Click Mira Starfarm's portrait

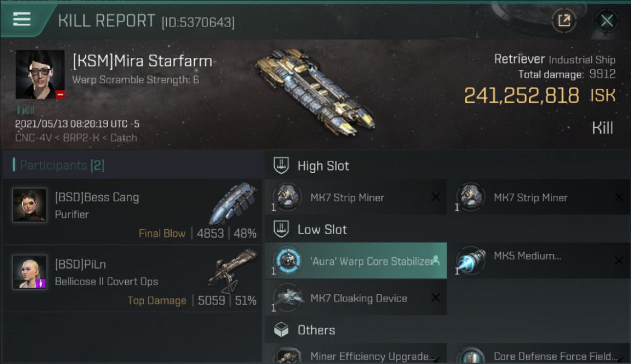point(40,74)
